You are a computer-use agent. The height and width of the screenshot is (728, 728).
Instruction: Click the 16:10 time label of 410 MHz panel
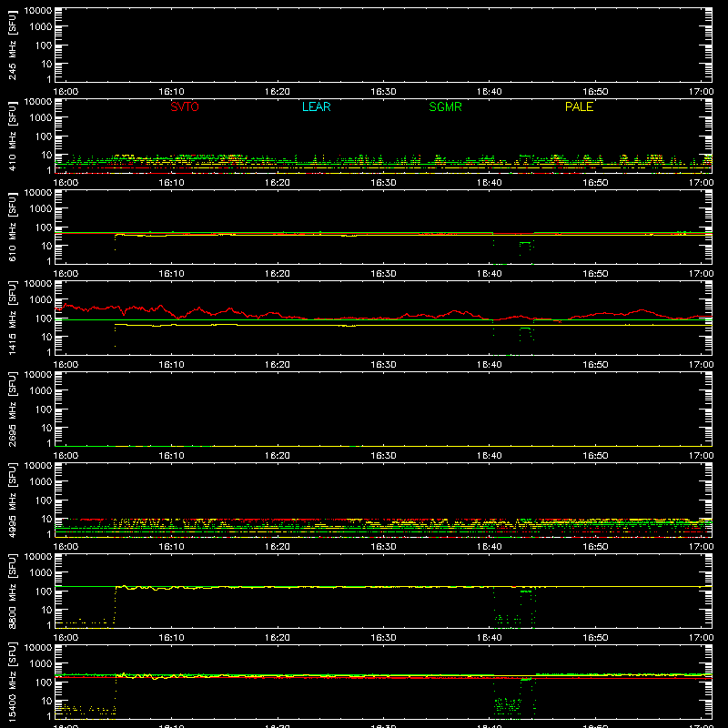171,183
